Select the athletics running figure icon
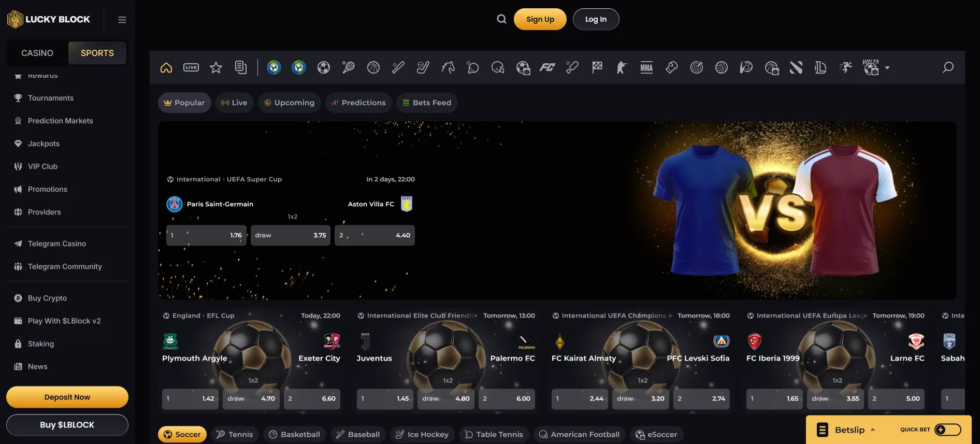This screenshot has width=980, height=444. (x=846, y=67)
